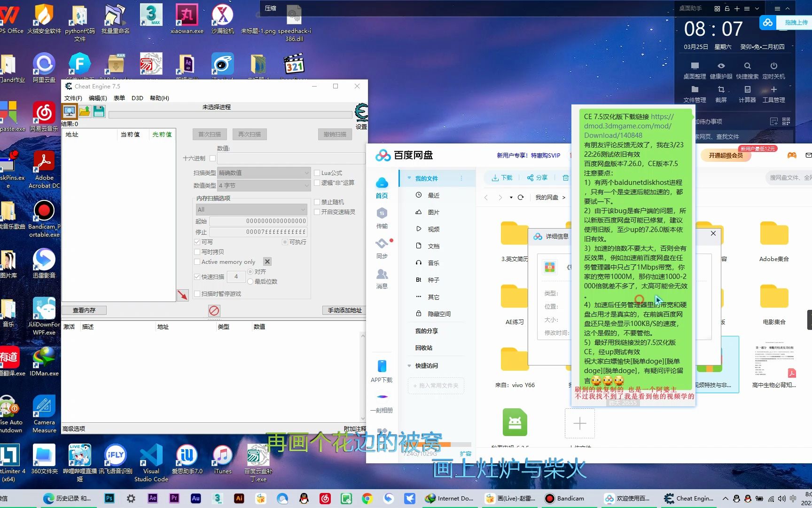812x508 pixels.
Task: Open the memory region All dropdown
Action: [251, 209]
